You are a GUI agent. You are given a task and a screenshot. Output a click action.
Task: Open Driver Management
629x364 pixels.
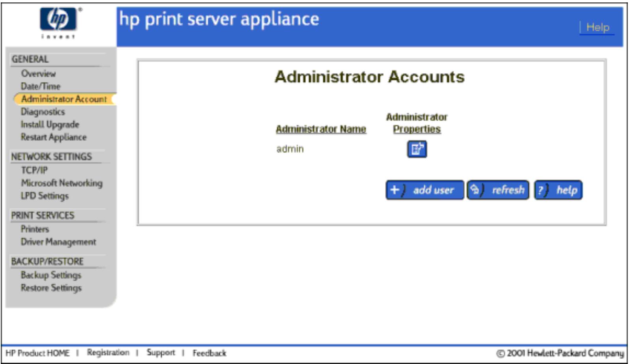tap(58, 242)
